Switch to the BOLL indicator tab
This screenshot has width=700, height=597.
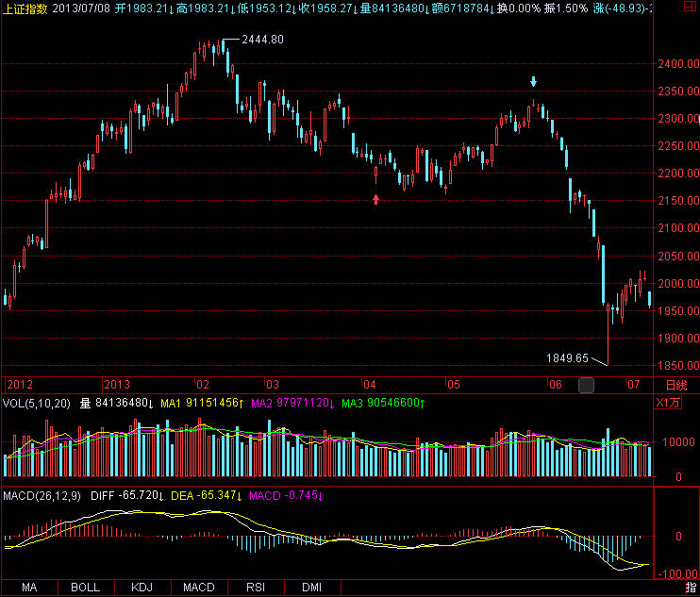(86, 588)
